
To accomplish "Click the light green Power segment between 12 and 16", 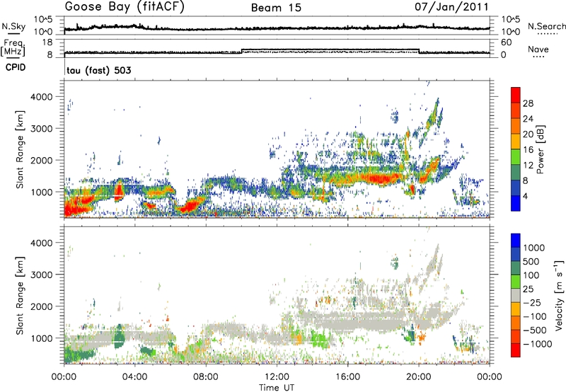I will click(516, 156).
